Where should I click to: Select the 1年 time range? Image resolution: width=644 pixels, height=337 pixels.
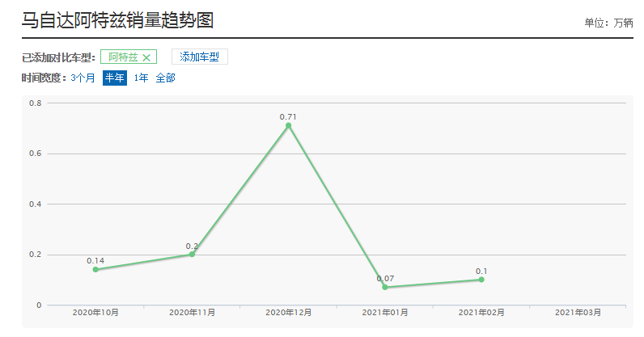[x=141, y=78]
